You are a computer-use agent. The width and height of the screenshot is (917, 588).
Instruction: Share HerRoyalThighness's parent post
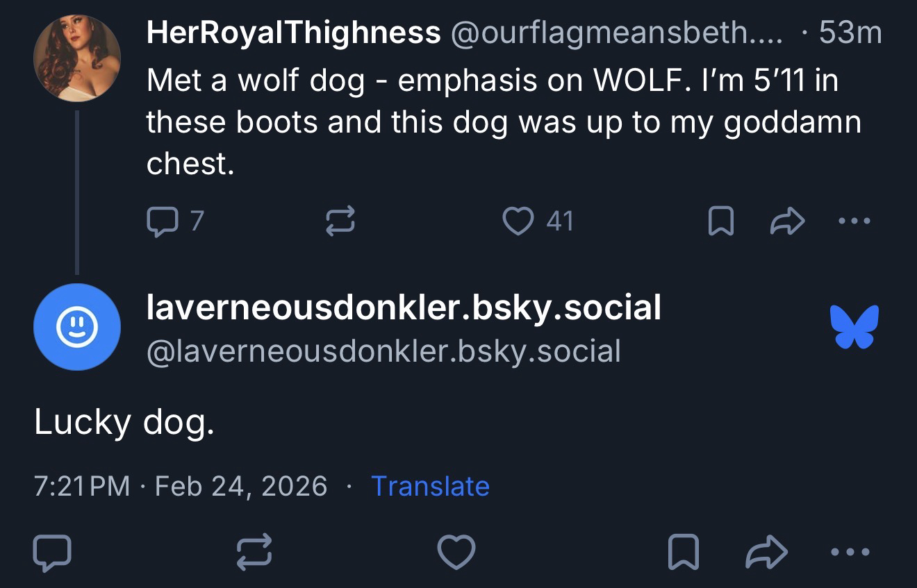(788, 221)
